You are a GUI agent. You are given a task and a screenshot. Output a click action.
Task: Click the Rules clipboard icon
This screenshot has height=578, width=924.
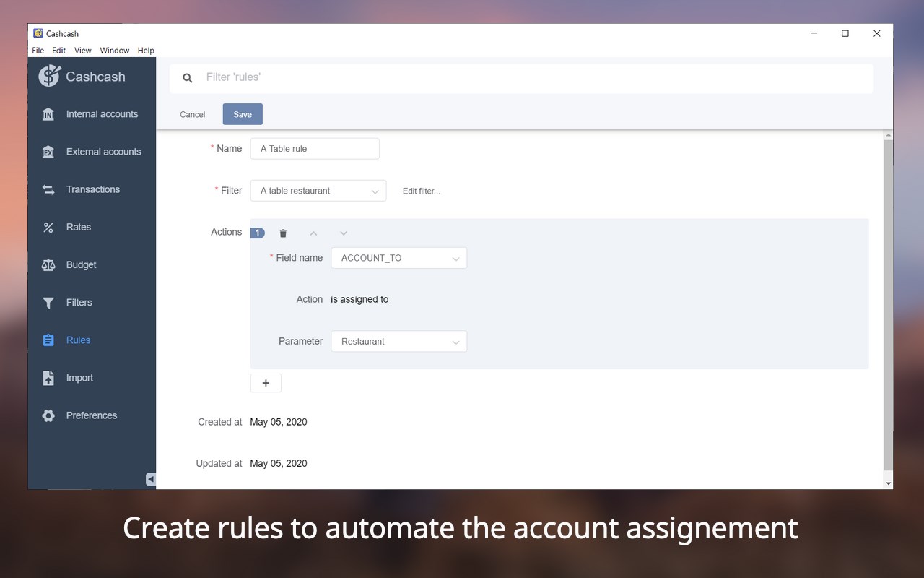point(48,340)
